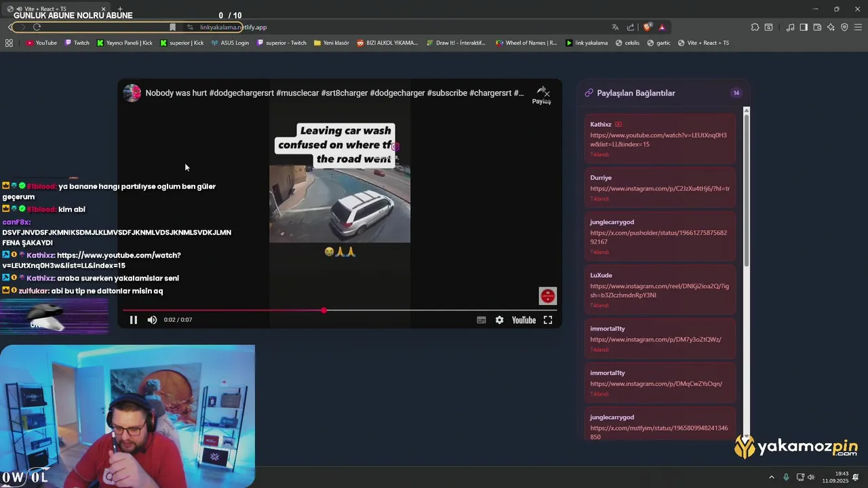Open the Twitch bookmark
Image resolution: width=868 pixels, height=488 pixels.
[x=77, y=43]
